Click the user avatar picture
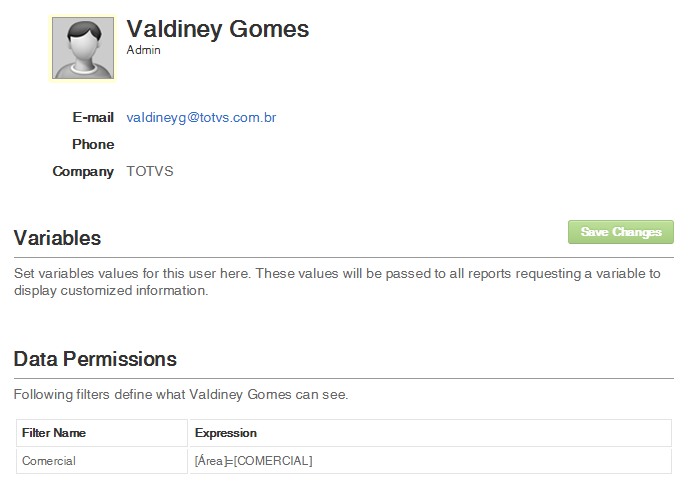680x484 pixels. 82,47
